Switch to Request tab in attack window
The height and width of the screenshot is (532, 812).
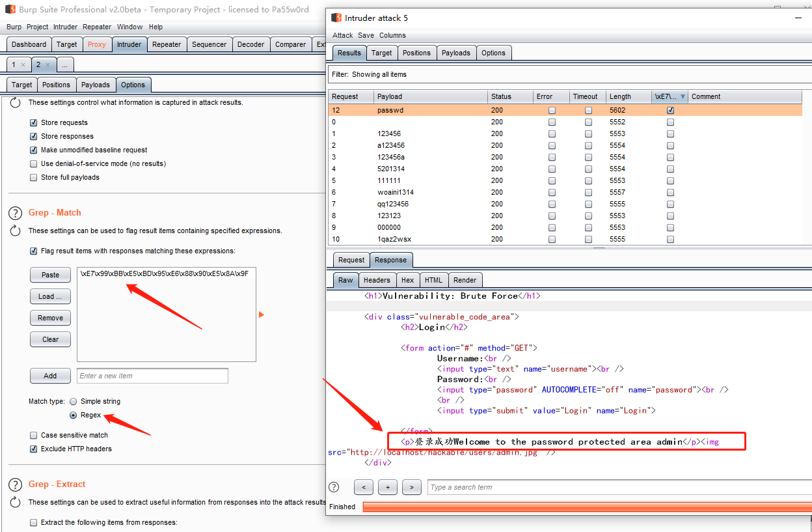(x=351, y=260)
